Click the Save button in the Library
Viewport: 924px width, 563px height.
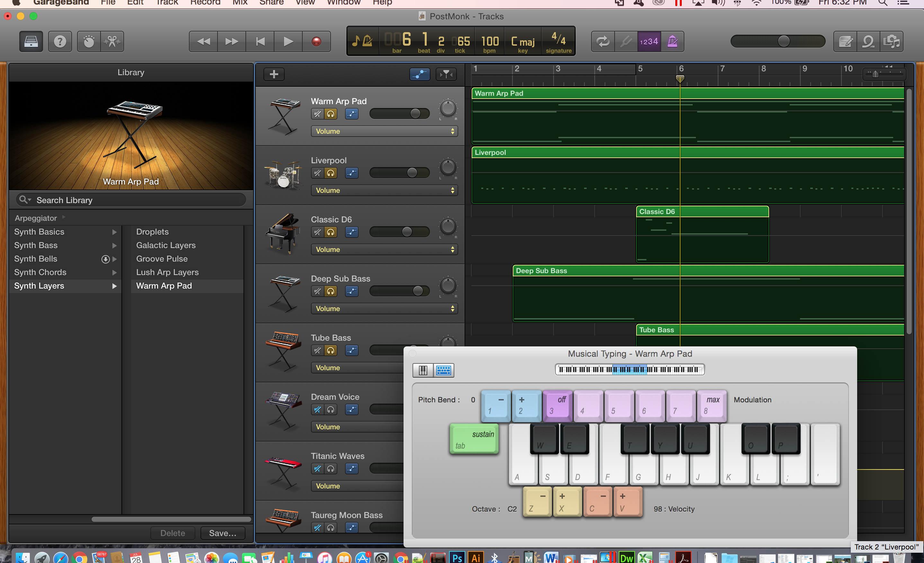click(x=222, y=532)
